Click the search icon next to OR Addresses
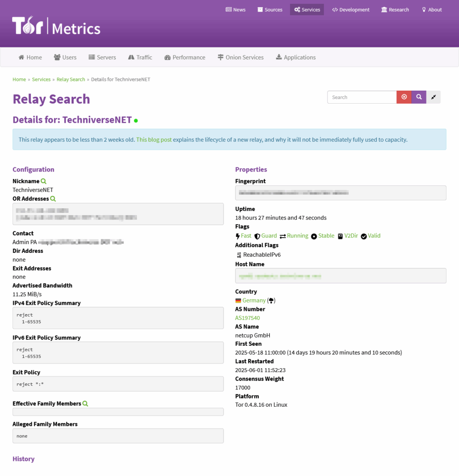 [x=53, y=199]
